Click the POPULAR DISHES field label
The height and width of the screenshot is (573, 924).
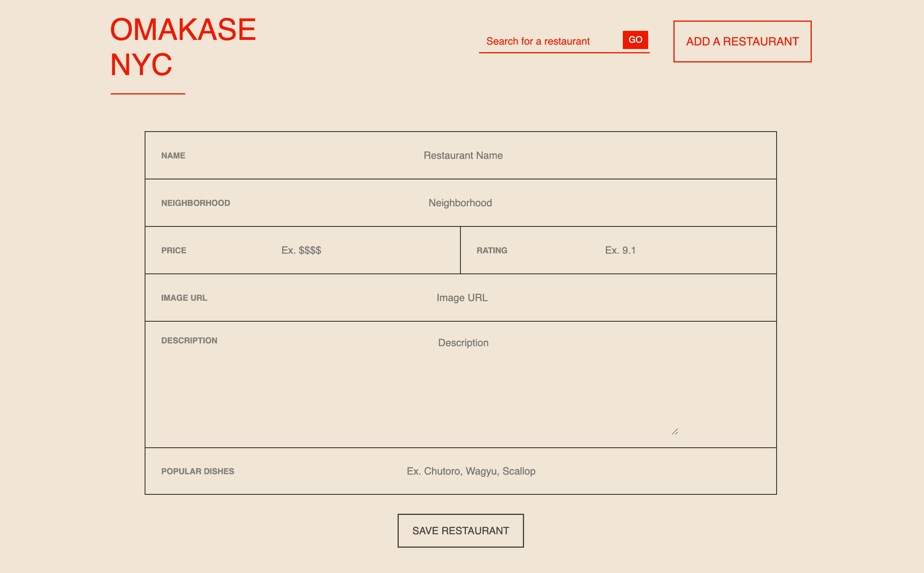tap(198, 471)
